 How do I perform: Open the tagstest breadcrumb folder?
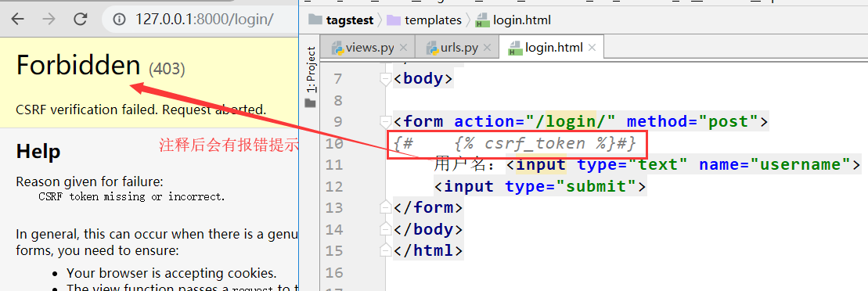click(x=342, y=20)
